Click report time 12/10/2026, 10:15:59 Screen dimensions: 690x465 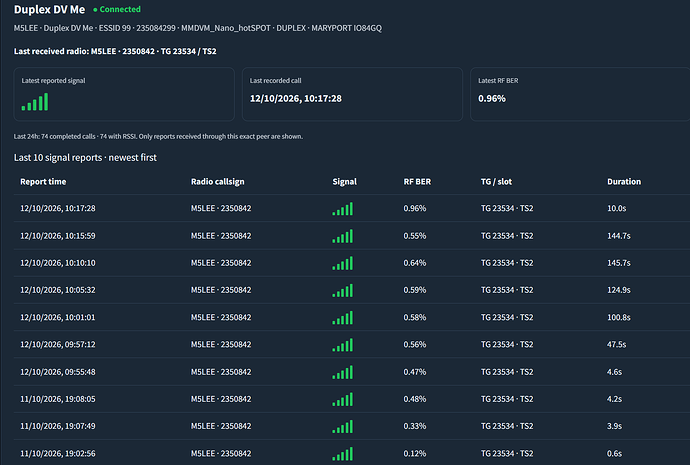click(x=58, y=236)
